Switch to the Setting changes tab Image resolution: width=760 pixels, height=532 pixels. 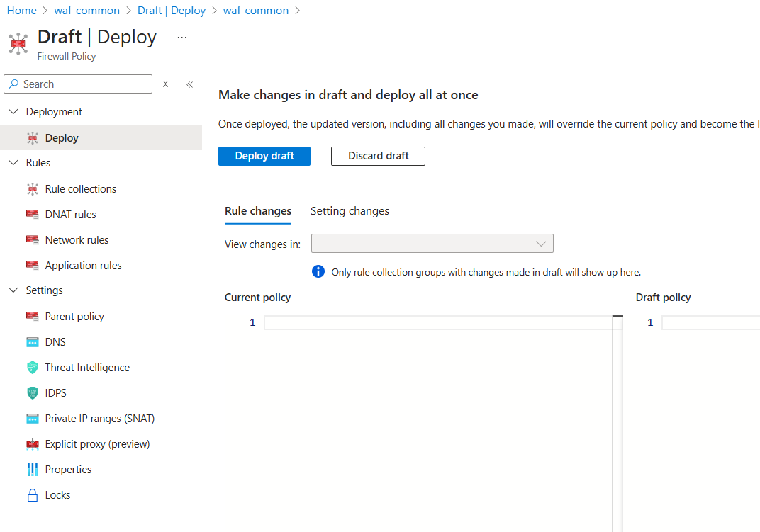pyautogui.click(x=350, y=211)
